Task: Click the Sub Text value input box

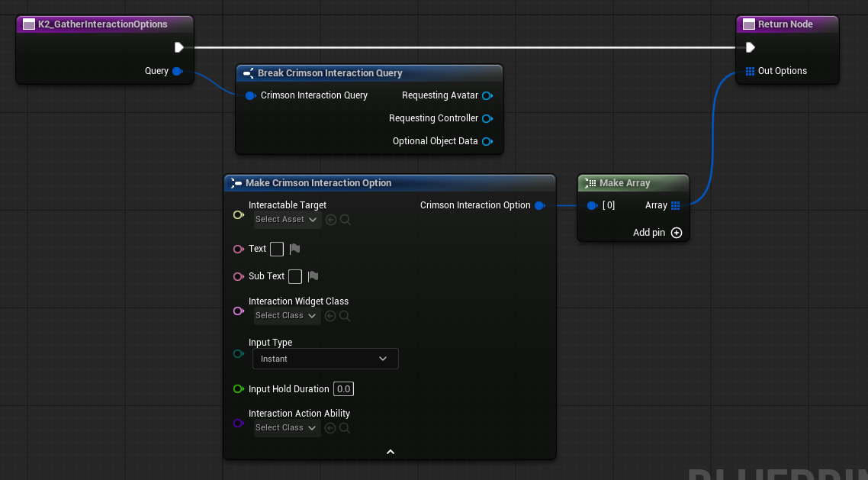Action: pos(295,276)
